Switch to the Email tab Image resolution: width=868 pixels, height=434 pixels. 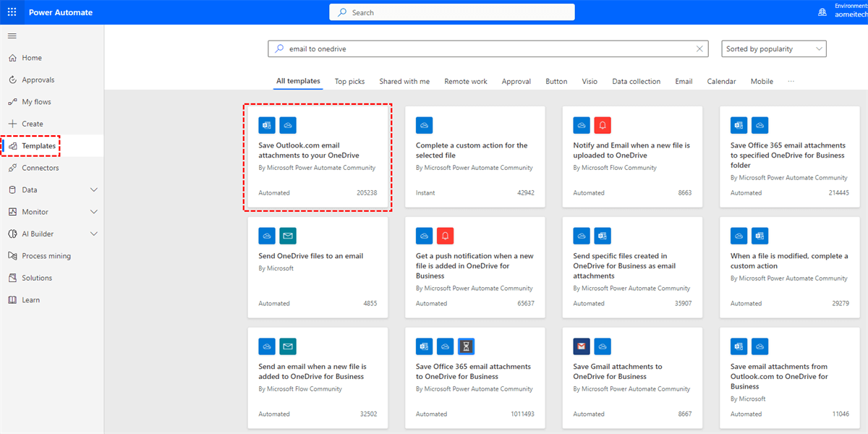684,82
